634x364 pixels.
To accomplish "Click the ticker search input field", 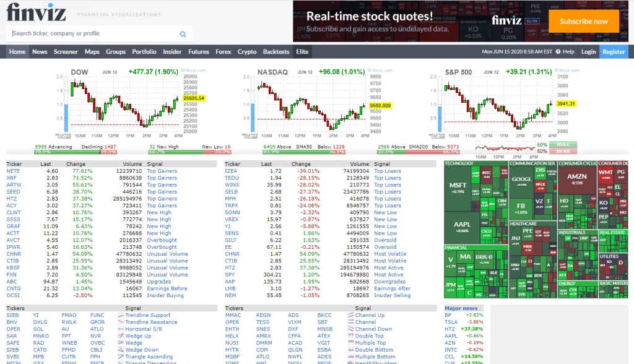I will tap(94, 33).
